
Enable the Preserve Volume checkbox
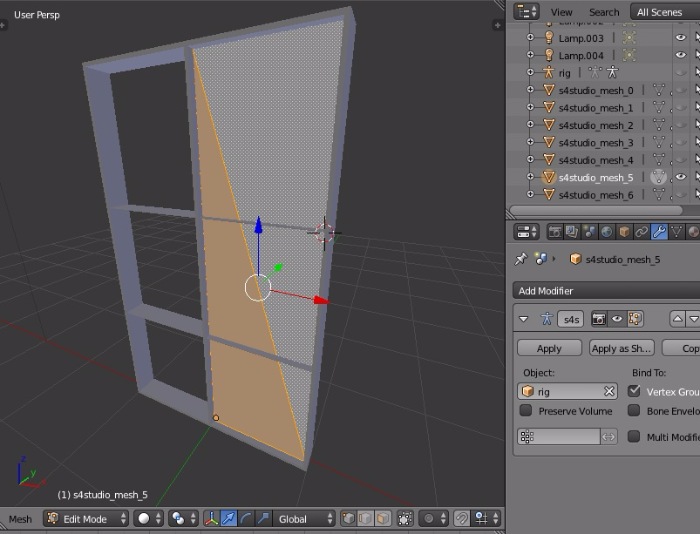point(526,411)
